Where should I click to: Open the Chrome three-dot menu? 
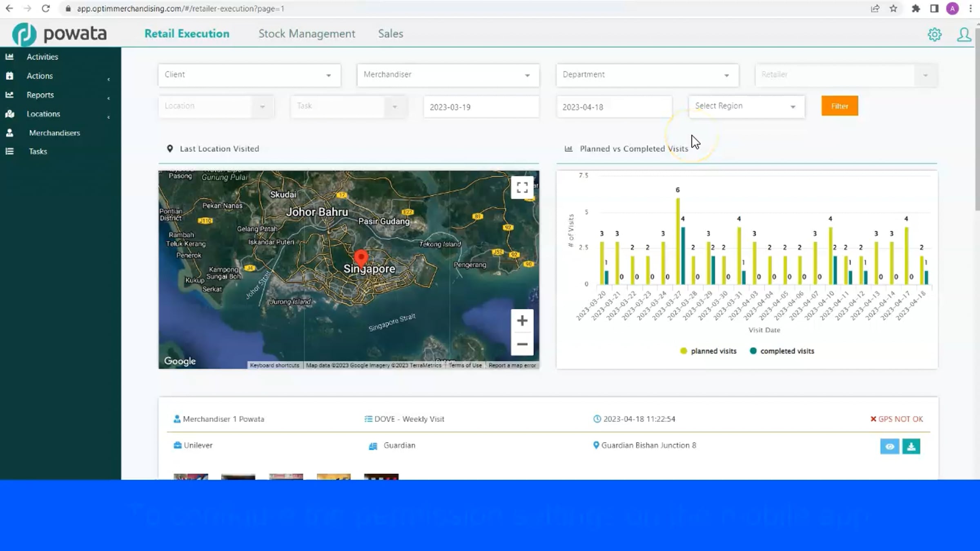(x=971, y=9)
